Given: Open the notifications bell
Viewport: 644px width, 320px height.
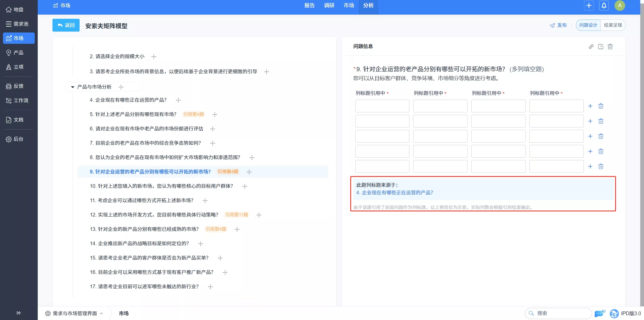Looking at the screenshot, I should [x=604, y=6].
